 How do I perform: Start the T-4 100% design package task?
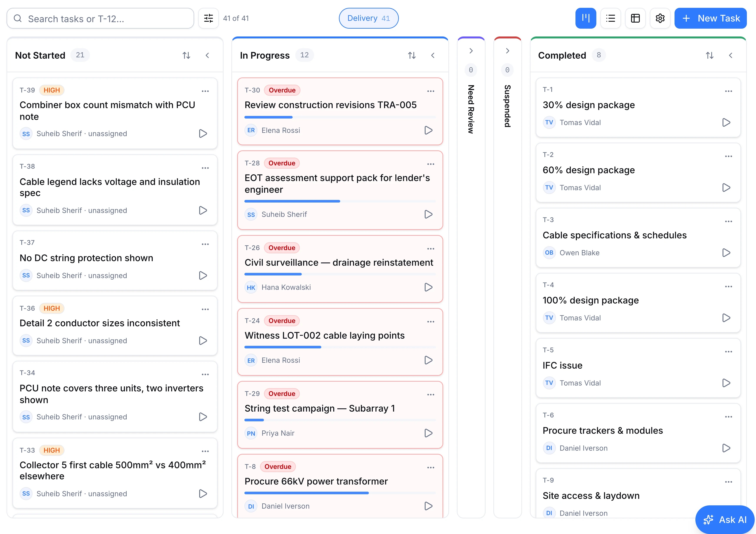[x=726, y=318]
